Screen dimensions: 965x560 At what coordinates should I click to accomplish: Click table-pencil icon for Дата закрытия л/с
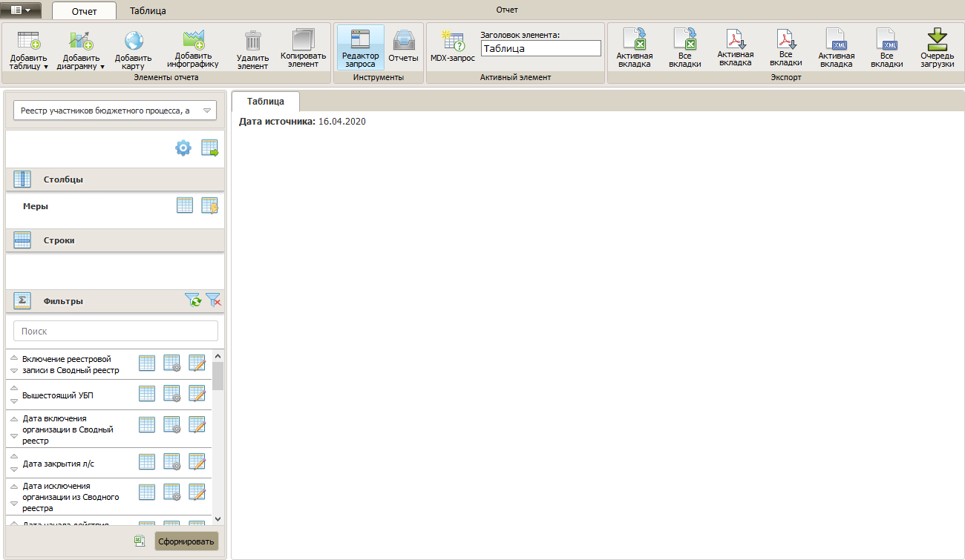(197, 461)
